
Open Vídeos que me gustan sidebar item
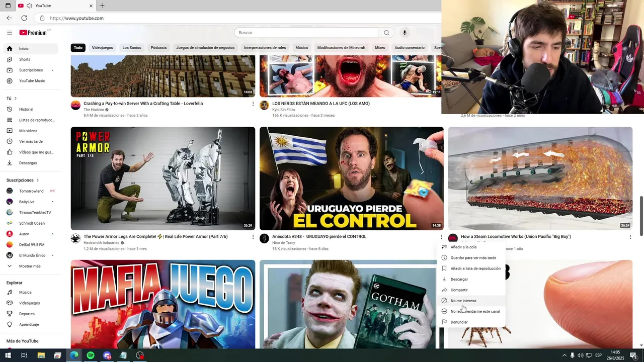click(31, 152)
